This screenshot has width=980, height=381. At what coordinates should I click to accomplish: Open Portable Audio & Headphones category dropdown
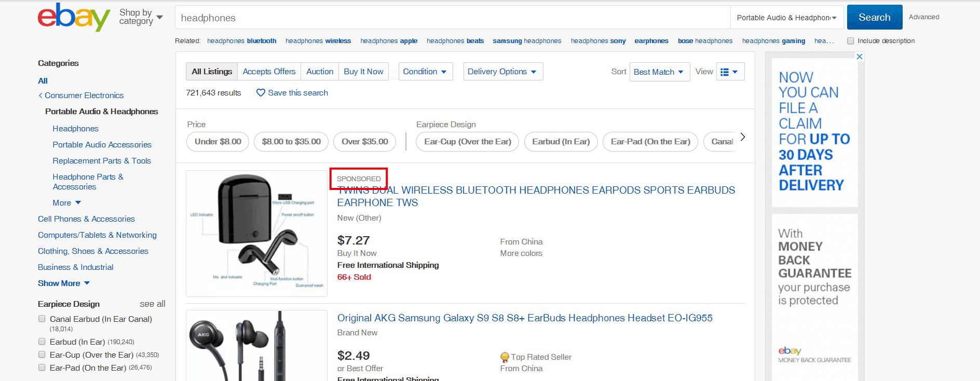point(786,18)
